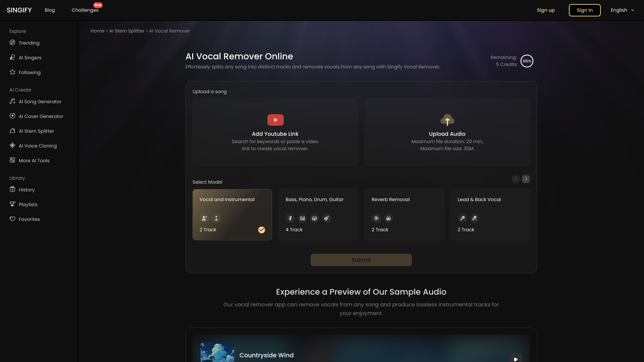Viewport: 644px width, 362px height.
Task: Open Trending from the sidebar
Action: point(29,43)
